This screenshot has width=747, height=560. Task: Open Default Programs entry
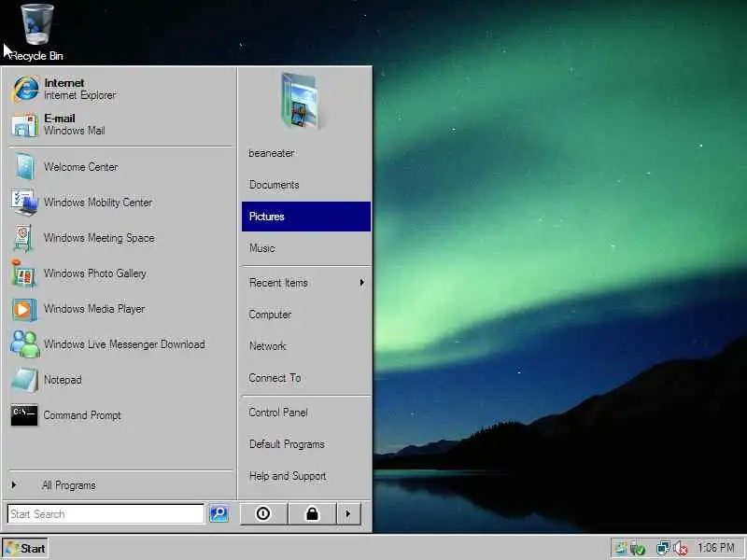click(x=306, y=444)
